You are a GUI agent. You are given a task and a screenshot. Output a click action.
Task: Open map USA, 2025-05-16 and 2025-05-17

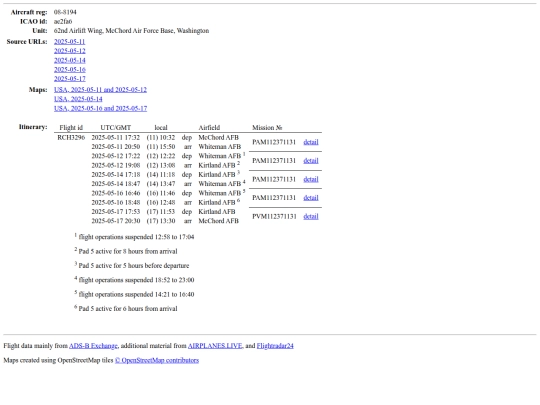click(x=100, y=108)
